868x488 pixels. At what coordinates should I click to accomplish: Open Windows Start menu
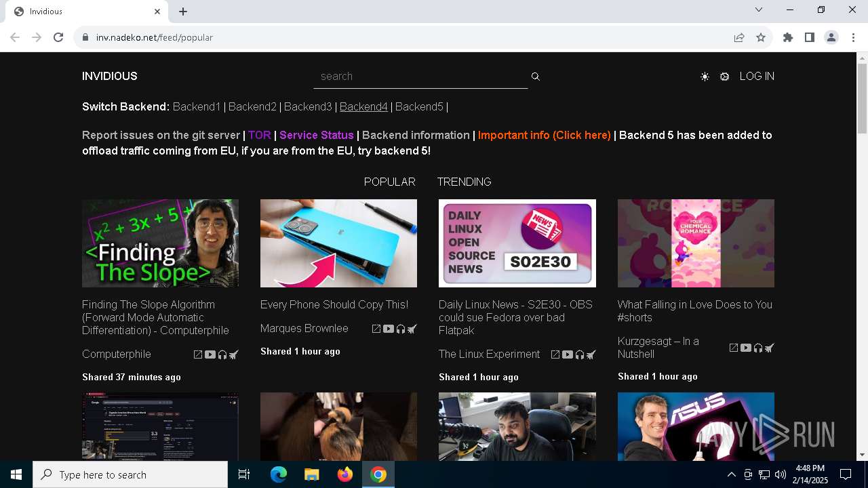[x=16, y=474]
